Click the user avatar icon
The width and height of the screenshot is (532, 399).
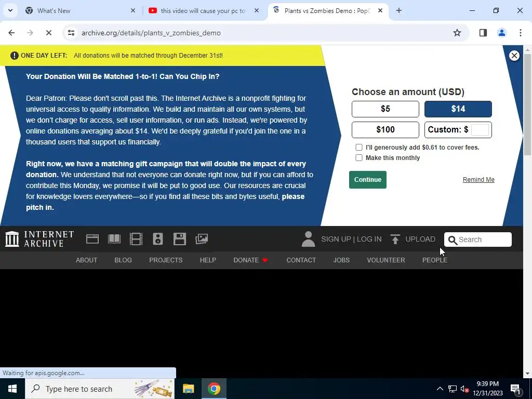[x=308, y=239]
